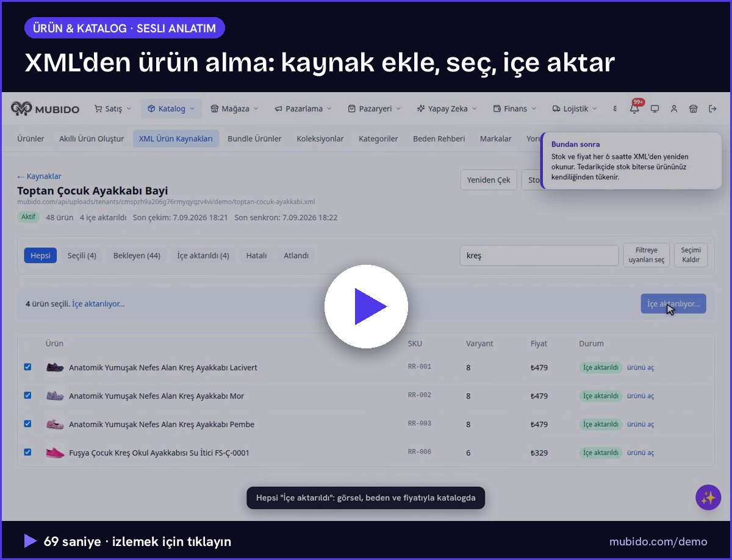Screen dimensions: 732x560
Task: Click the Pembe shoe thumbnail
Action: tap(55, 424)
